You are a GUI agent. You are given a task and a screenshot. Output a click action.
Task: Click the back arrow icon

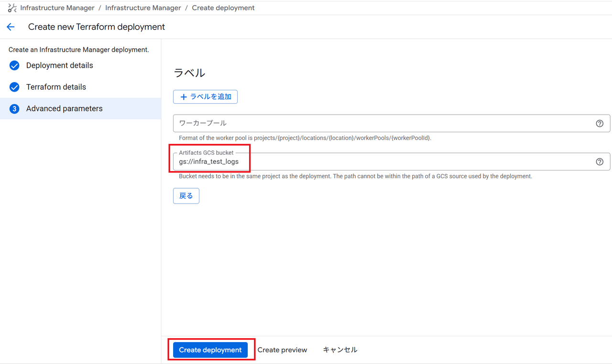coord(11,27)
